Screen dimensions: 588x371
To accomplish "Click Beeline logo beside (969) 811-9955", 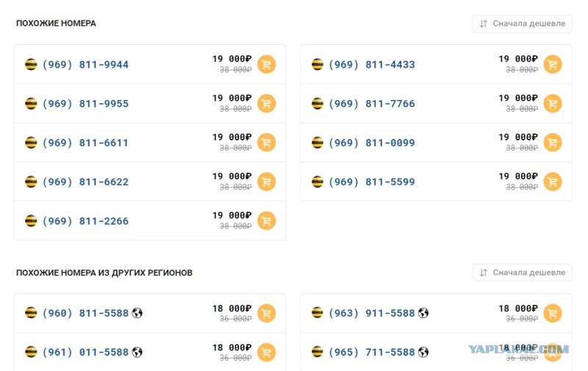I will pos(31,104).
